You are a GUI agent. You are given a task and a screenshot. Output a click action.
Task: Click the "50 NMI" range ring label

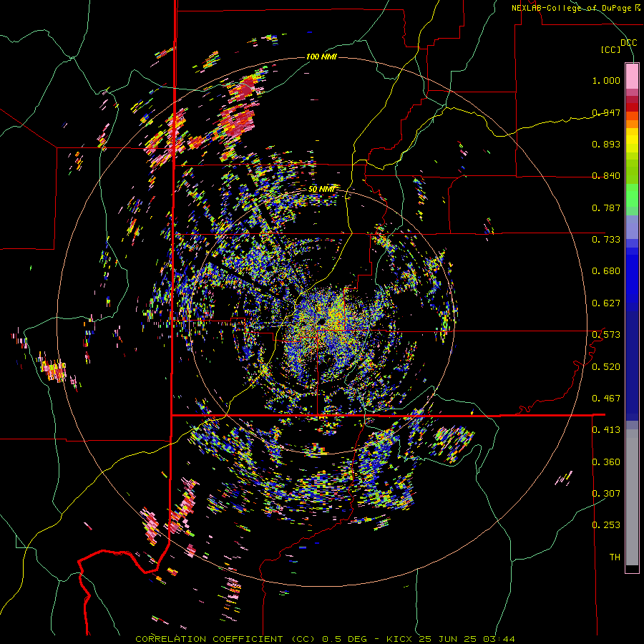321,190
